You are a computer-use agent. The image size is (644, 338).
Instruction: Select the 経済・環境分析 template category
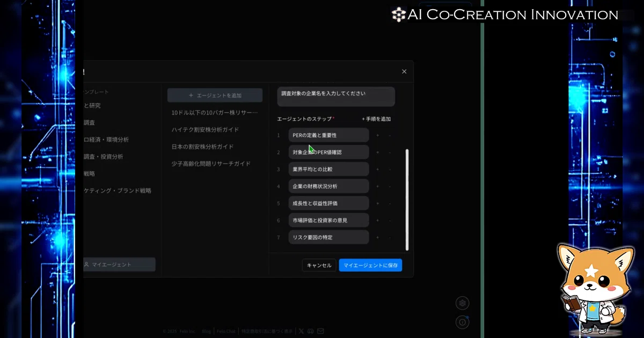(x=106, y=139)
